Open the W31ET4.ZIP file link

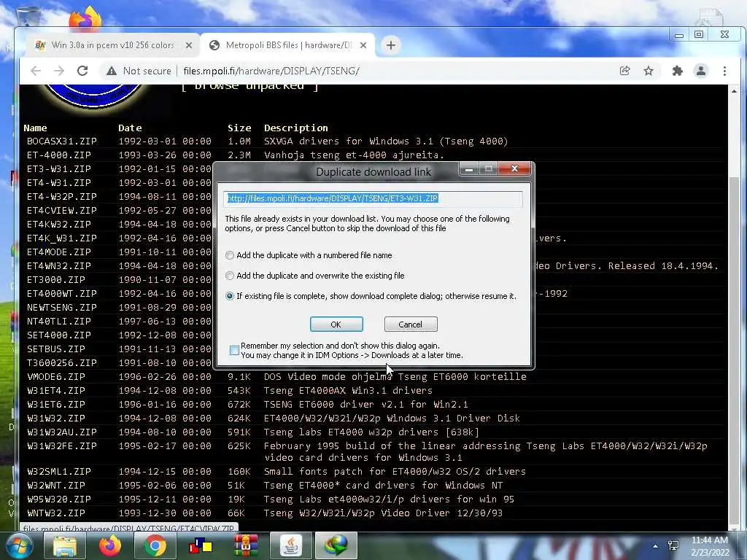click(x=56, y=391)
